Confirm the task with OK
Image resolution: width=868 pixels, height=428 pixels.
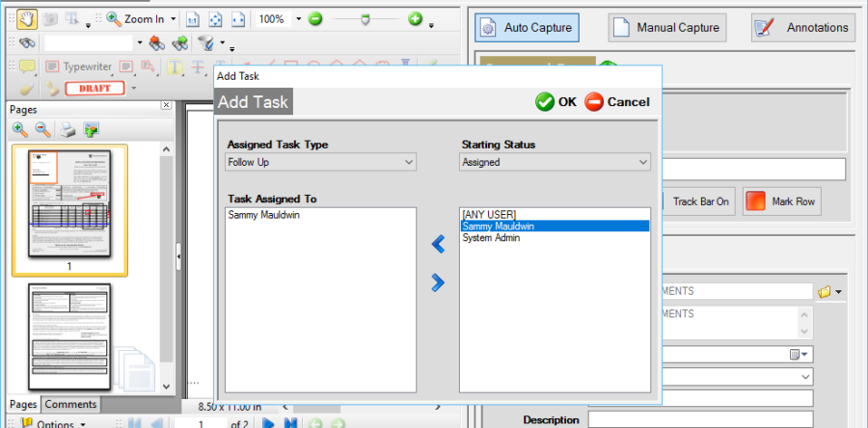point(556,101)
